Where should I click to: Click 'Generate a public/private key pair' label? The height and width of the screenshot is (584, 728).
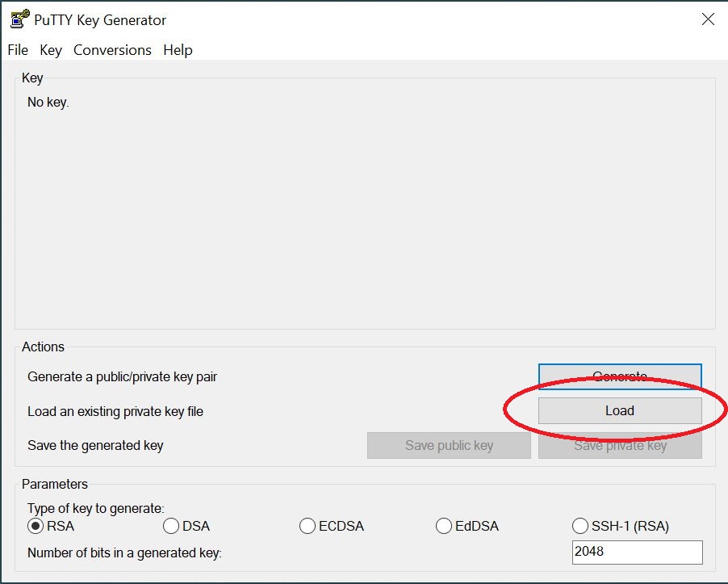click(x=122, y=376)
